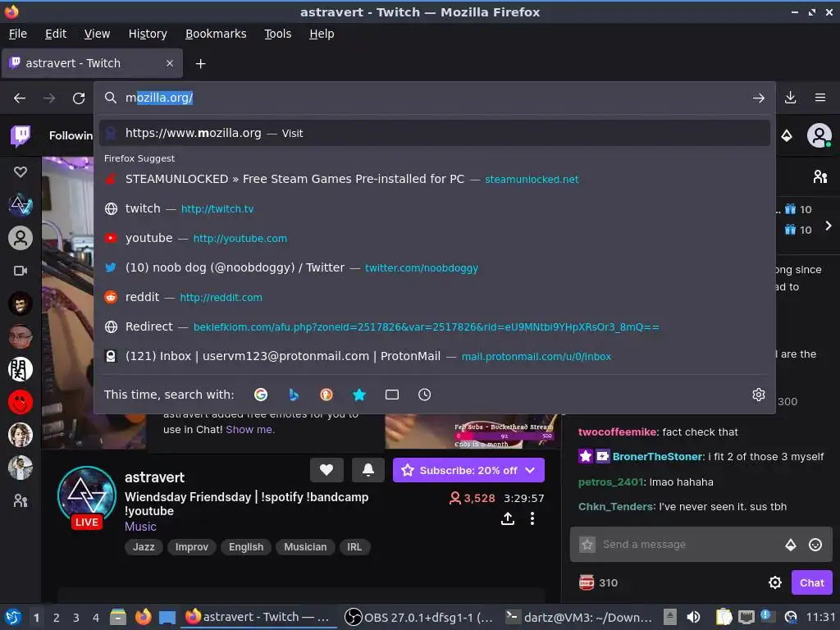Select the reddit.com suggestion
Screen dimensions: 840x630
pyautogui.click(x=435, y=297)
